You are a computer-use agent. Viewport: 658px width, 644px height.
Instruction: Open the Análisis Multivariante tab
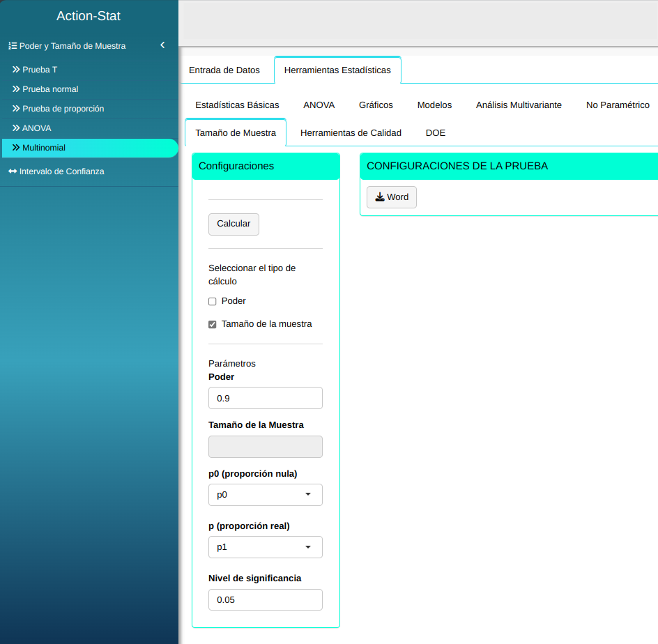pos(519,105)
